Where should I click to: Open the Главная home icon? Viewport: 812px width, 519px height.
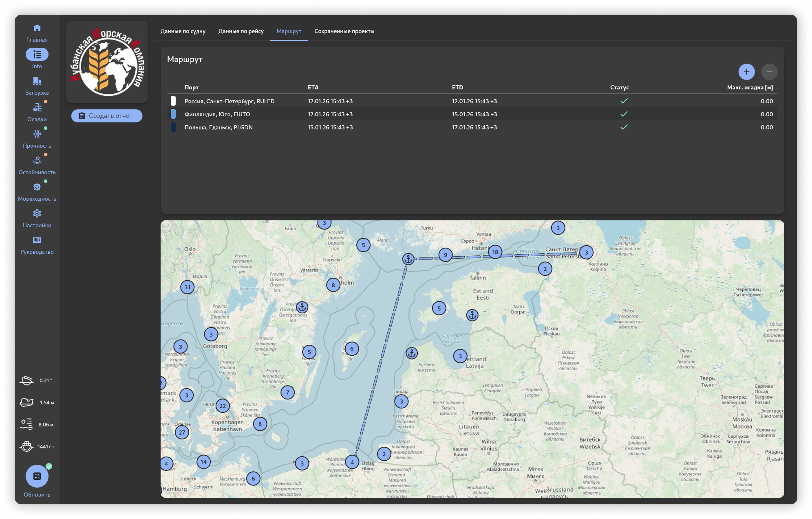pyautogui.click(x=37, y=28)
